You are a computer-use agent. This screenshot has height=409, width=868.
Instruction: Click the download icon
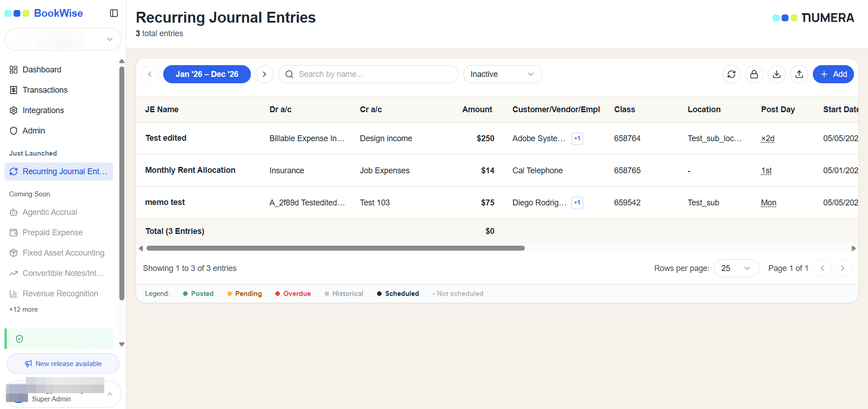pos(777,74)
